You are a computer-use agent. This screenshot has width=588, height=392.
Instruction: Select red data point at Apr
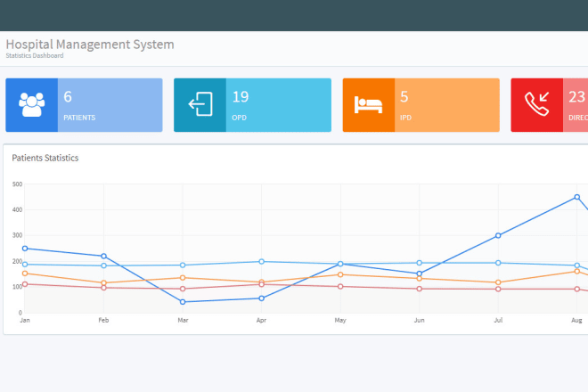(x=262, y=284)
